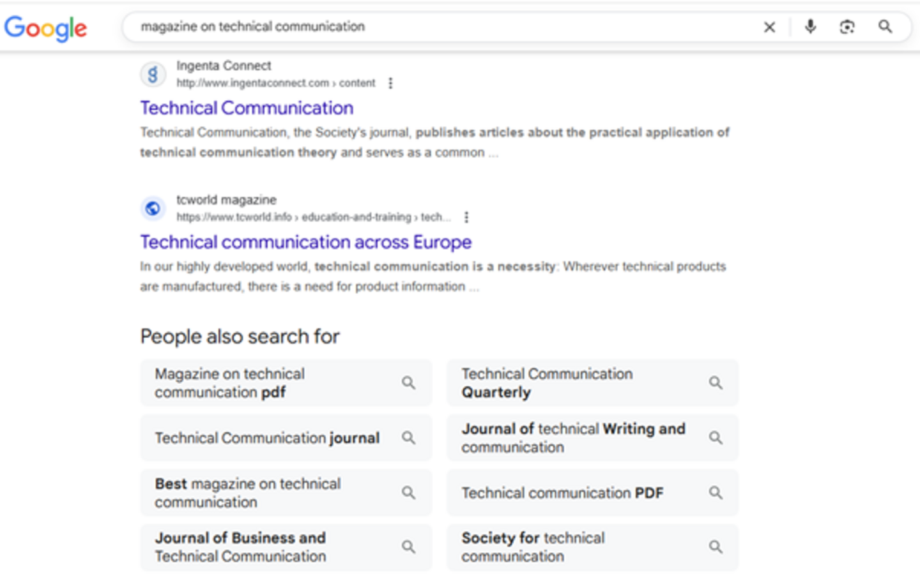Select Society for technical communication suggestion

coord(592,547)
